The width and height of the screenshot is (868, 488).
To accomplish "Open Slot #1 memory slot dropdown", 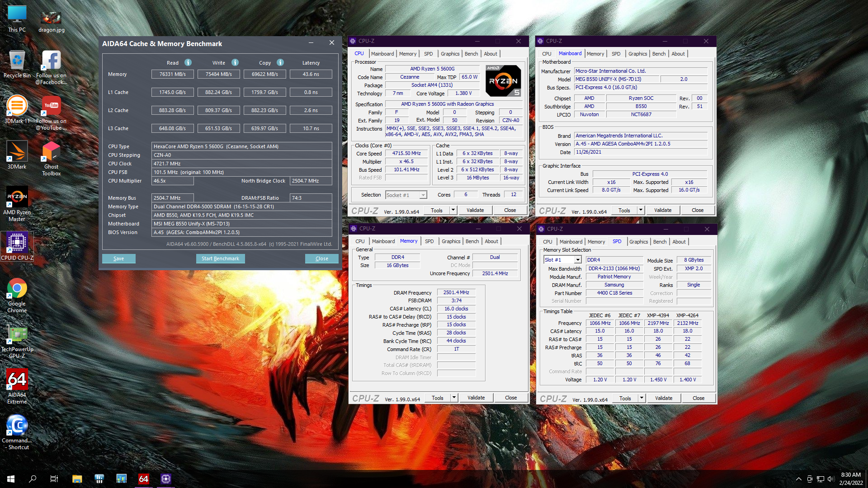I will coord(562,260).
